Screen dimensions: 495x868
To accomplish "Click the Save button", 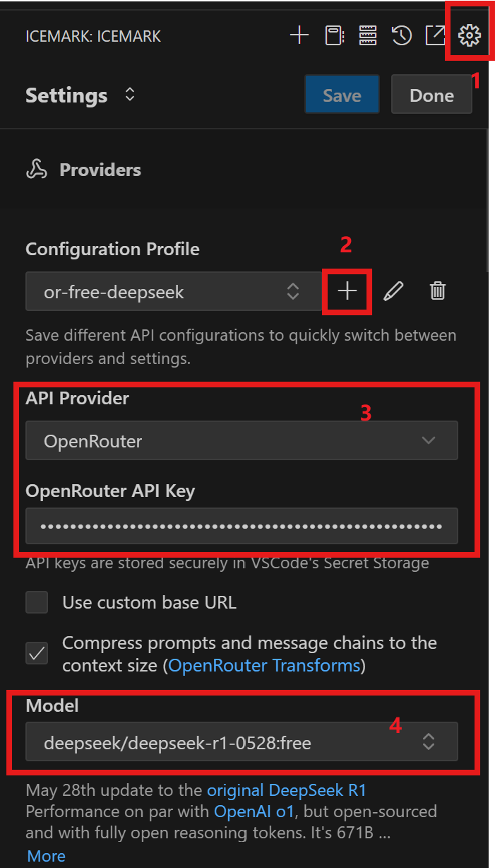I will tap(342, 95).
